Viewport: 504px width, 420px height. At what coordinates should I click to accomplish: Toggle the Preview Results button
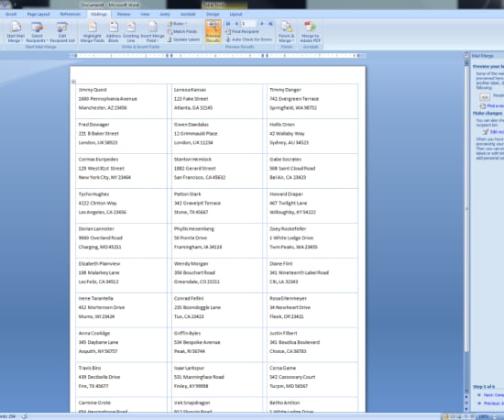point(214,31)
